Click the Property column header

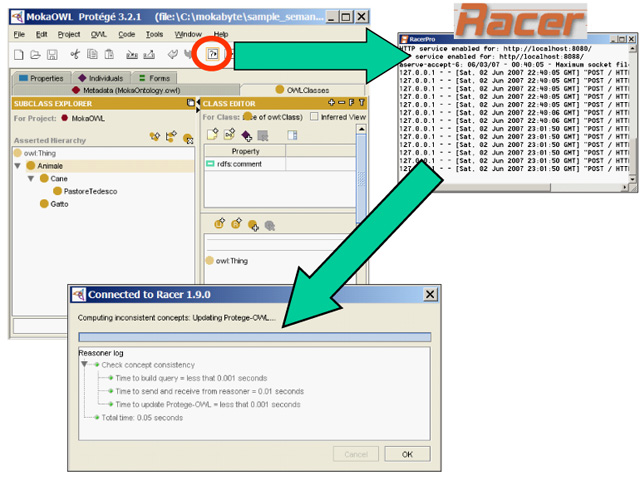click(245, 151)
